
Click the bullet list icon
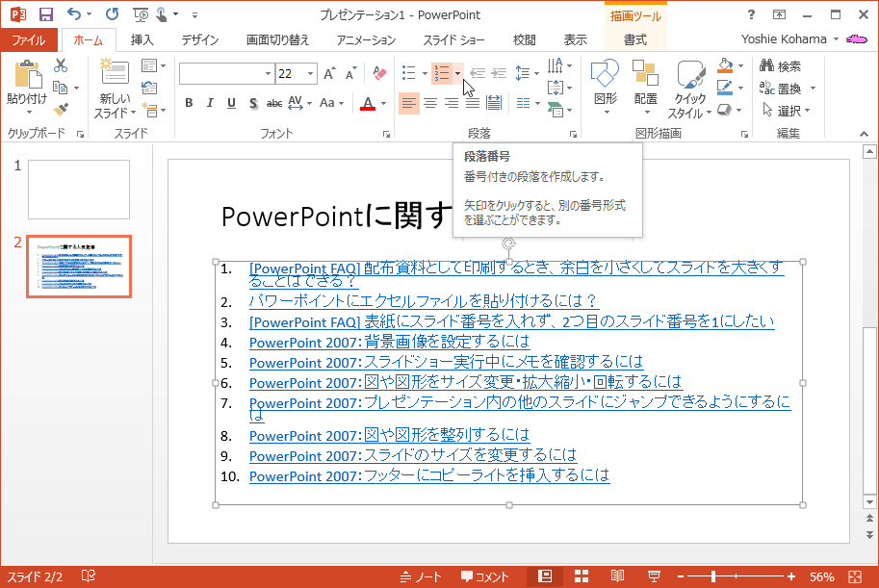tap(409, 73)
